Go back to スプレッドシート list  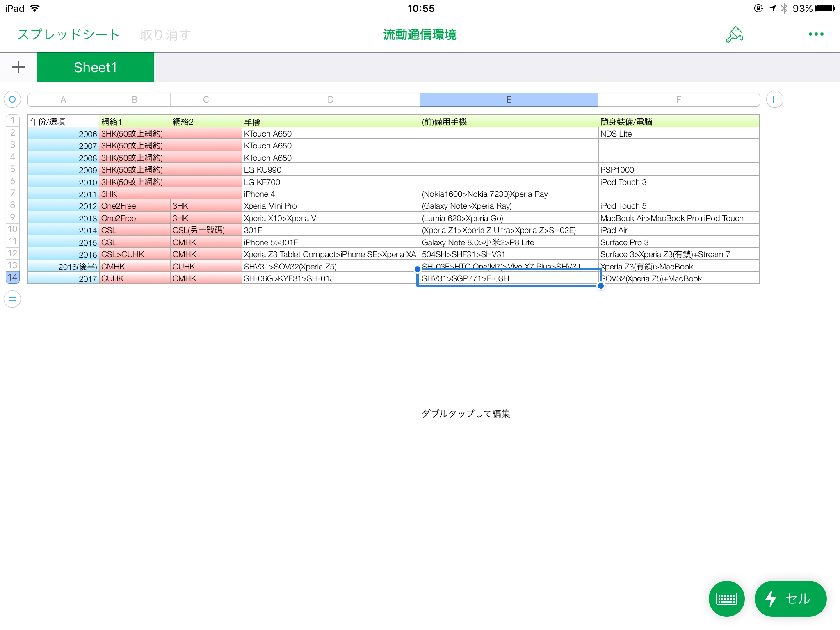point(68,34)
